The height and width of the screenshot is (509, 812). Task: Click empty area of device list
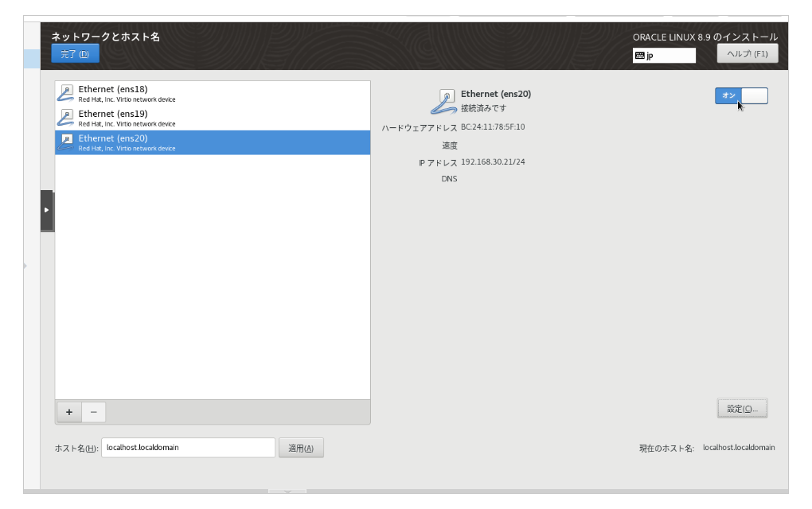[213, 277]
